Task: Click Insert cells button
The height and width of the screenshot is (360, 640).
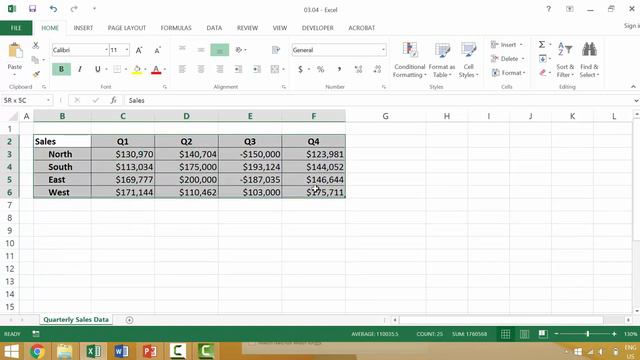Action: (x=507, y=44)
